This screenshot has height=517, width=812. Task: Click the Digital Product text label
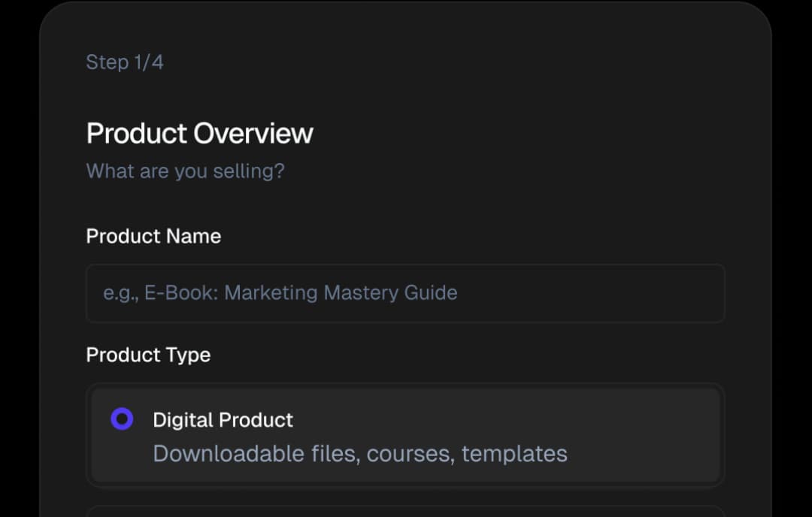[x=223, y=419]
